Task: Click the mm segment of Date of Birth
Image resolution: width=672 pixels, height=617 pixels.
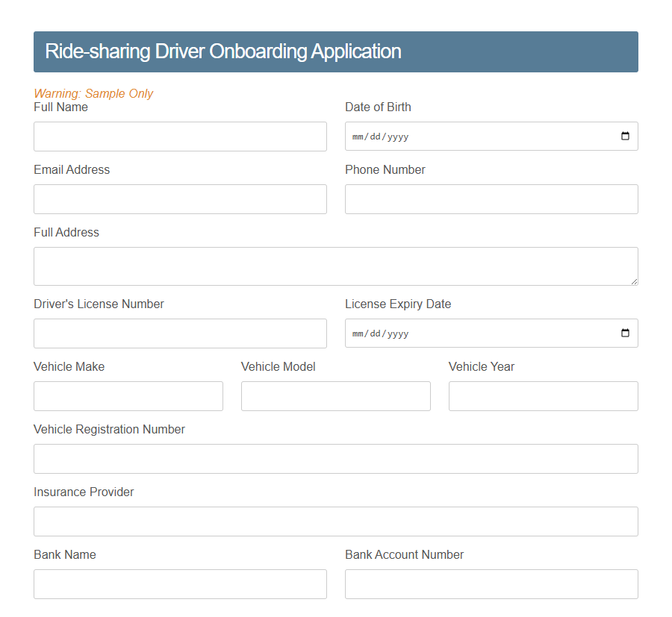Action: point(358,136)
